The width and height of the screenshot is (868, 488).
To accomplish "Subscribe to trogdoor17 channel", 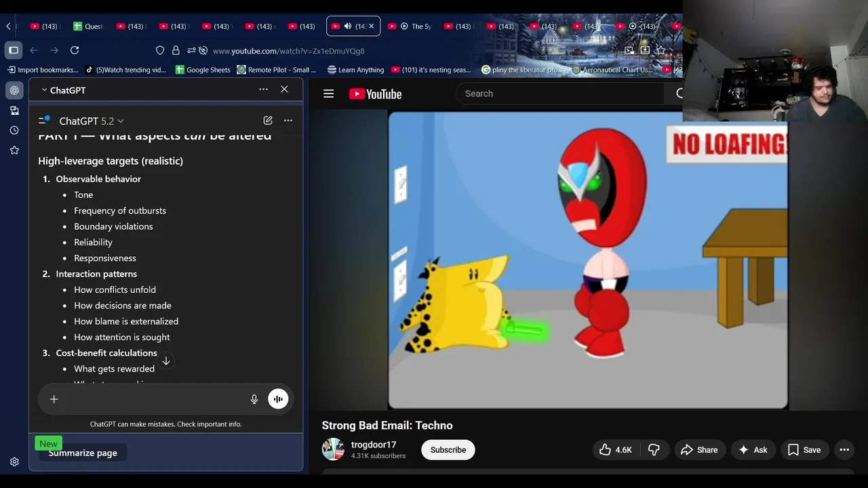I will point(448,450).
